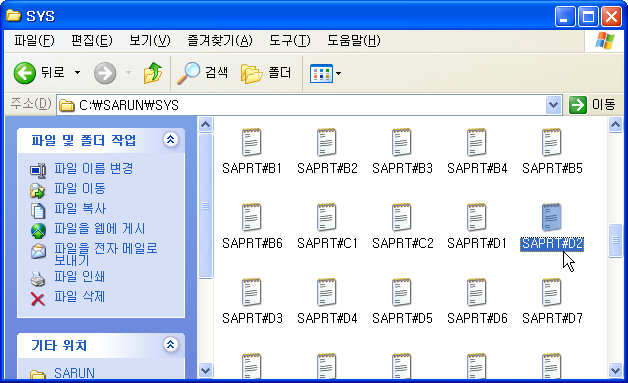Click file list scrollbar up arrow

pyautogui.click(x=616, y=125)
